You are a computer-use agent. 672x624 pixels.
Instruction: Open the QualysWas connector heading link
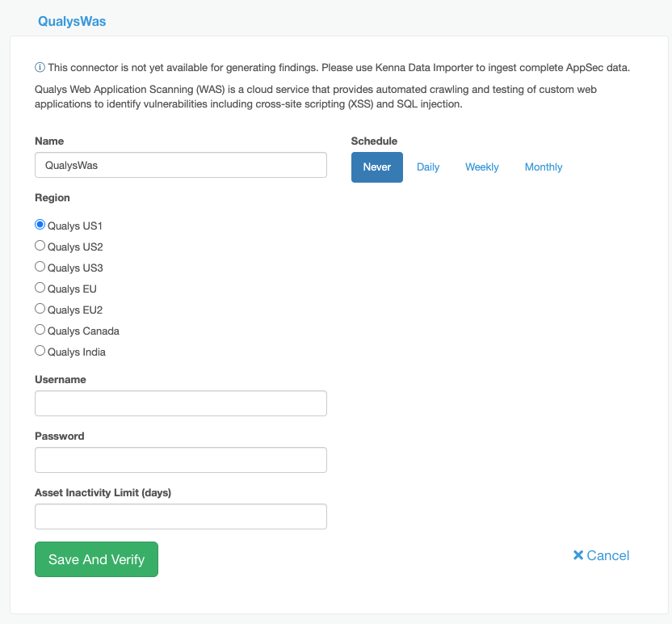(71, 21)
